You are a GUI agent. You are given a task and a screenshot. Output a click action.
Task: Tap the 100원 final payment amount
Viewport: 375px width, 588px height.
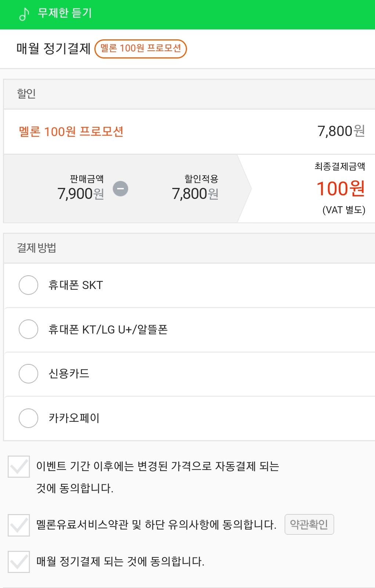pyautogui.click(x=341, y=189)
